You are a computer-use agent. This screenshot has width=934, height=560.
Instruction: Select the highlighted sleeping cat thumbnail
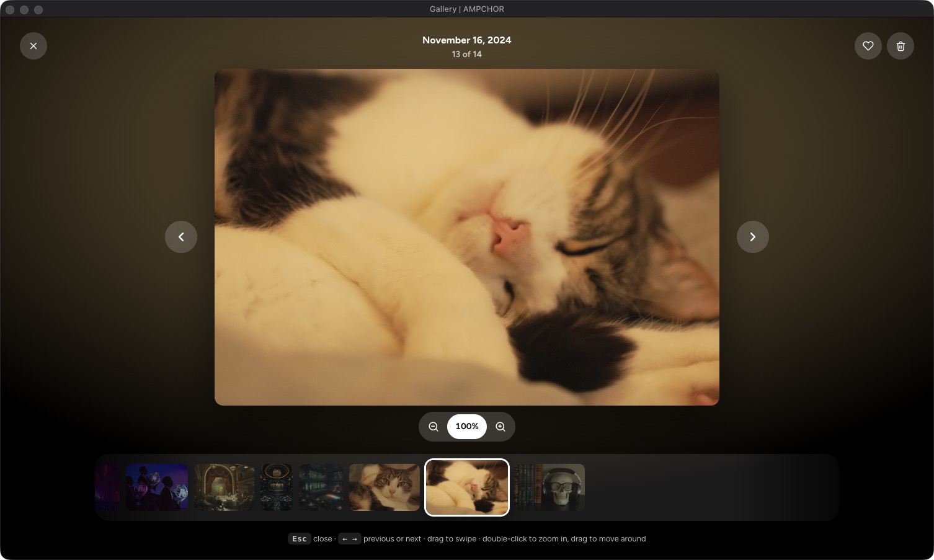pyautogui.click(x=467, y=487)
